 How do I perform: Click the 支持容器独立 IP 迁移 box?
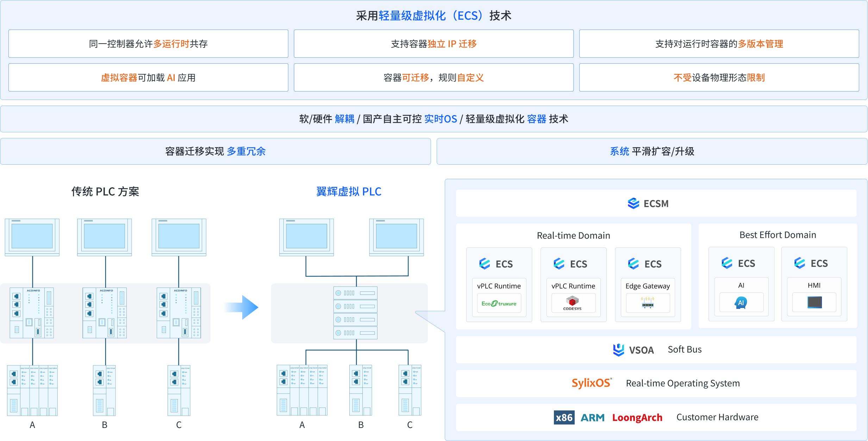click(x=434, y=44)
